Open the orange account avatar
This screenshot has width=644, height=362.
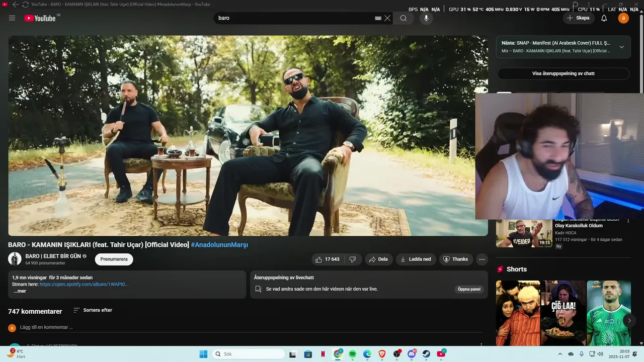(623, 18)
